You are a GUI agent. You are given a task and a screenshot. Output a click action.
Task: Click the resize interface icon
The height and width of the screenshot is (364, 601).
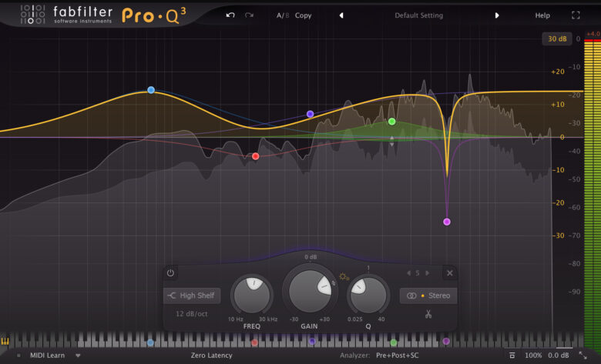[x=583, y=356]
